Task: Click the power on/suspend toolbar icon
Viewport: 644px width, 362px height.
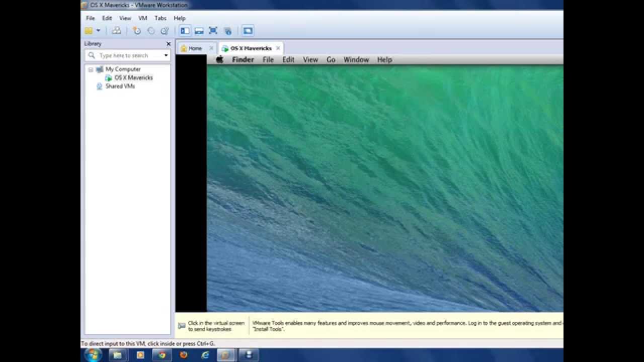Action: 89,31
